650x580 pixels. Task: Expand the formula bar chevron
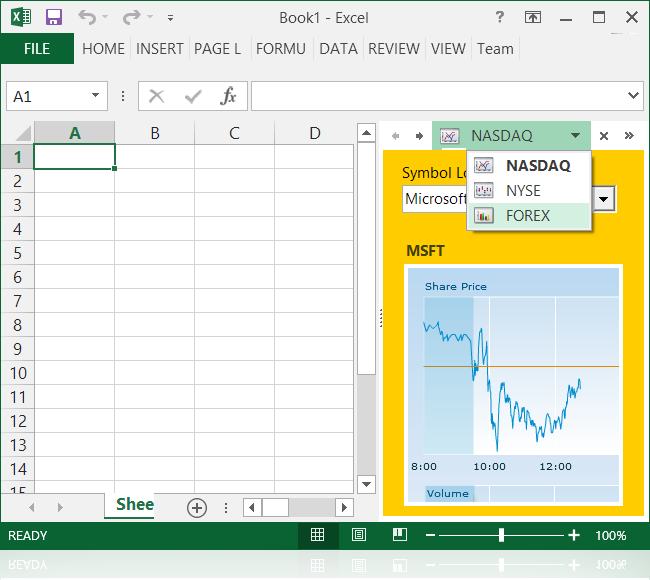pos(633,96)
